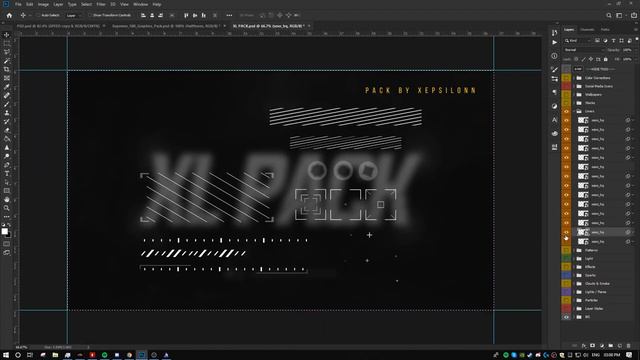
Task: Select the Brush tool
Action: pyautogui.click(x=7, y=104)
